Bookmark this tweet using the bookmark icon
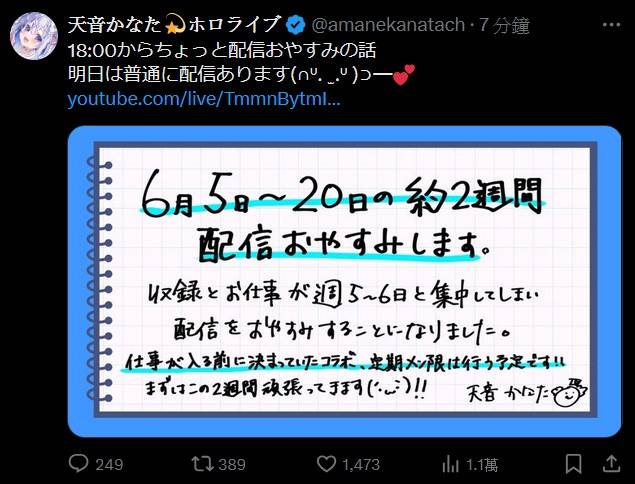This screenshot has width=635, height=484. point(573,464)
